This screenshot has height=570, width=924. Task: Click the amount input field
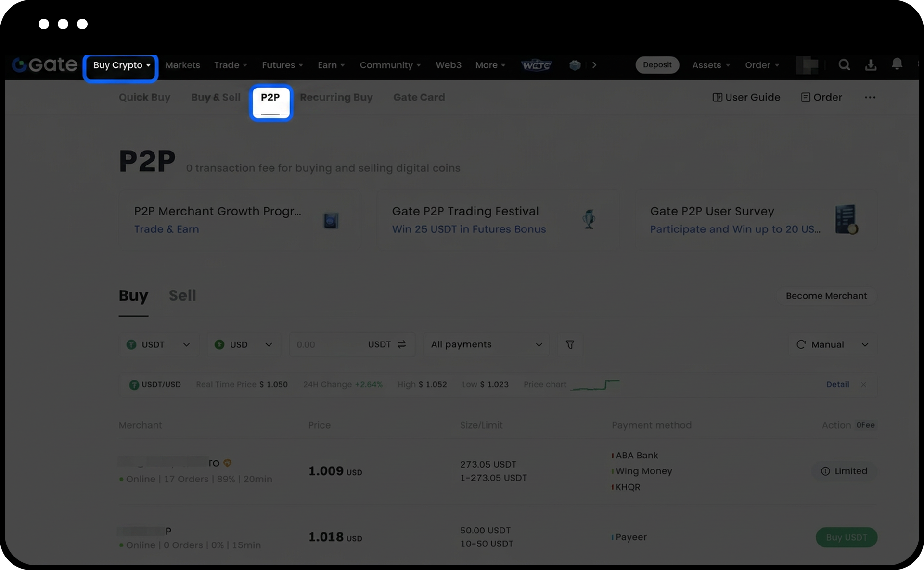[x=327, y=344]
